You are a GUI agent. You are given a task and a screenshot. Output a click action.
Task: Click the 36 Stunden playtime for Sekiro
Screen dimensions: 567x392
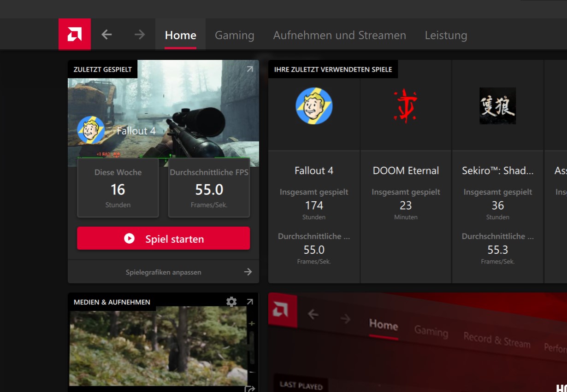pyautogui.click(x=498, y=209)
